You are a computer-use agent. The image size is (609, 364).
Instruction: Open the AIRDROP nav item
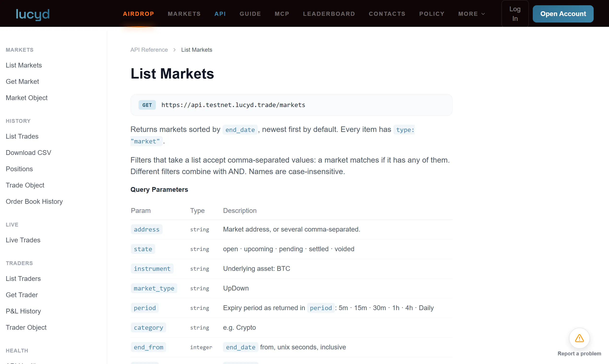(x=139, y=14)
